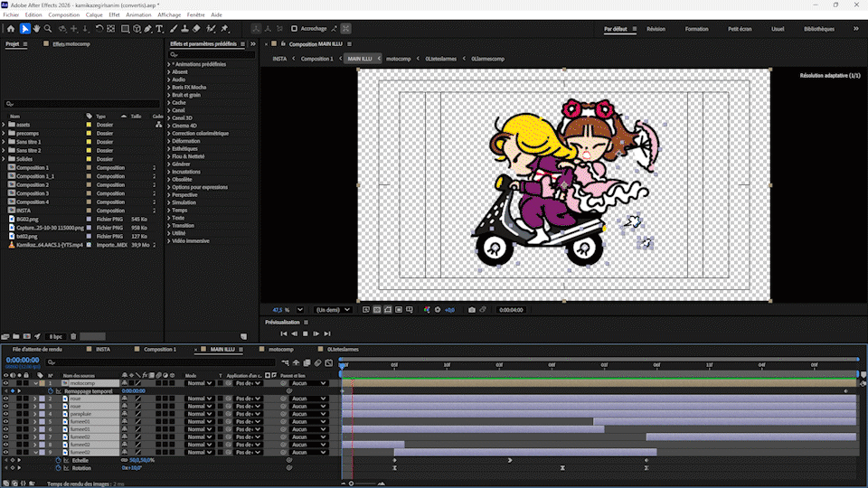Open the viewer resolution (Un demi) dropdown
The width and height of the screenshot is (868, 488).
(332, 310)
